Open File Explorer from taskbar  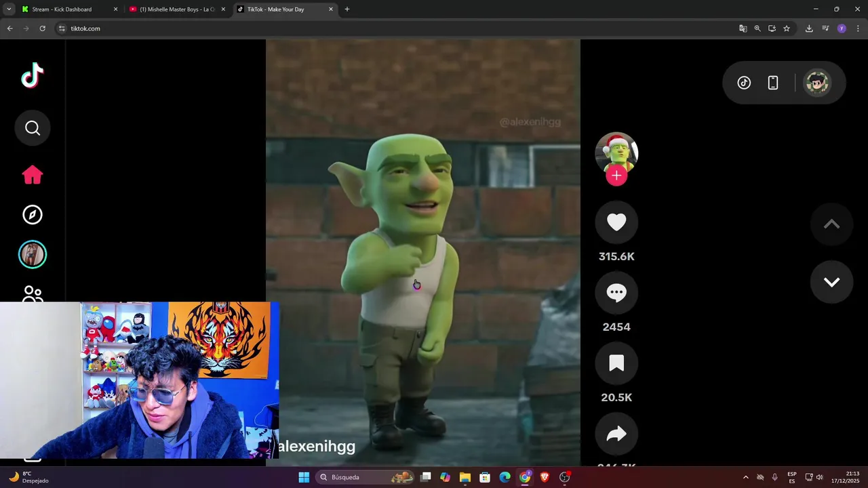point(465,477)
